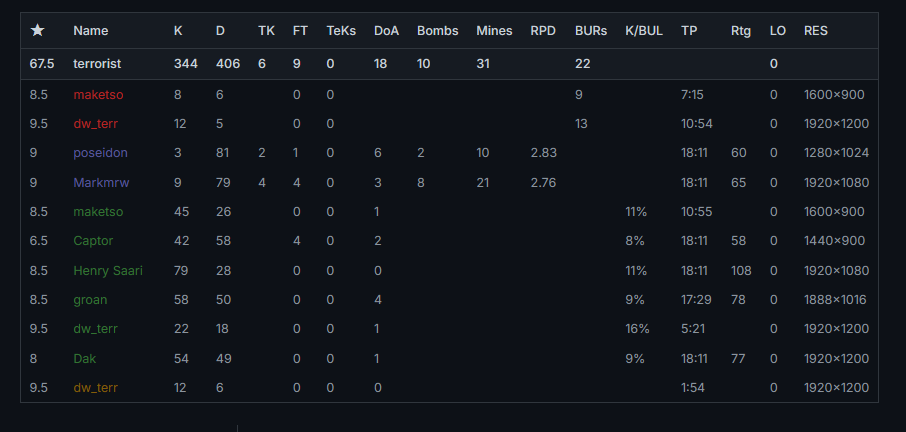
Task: Click the star rating column header icon
Action: coord(38,31)
